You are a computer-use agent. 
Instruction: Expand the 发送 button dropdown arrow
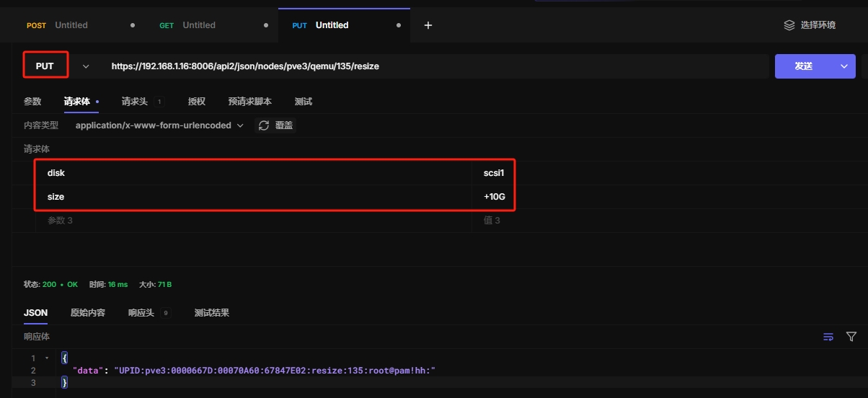point(844,66)
